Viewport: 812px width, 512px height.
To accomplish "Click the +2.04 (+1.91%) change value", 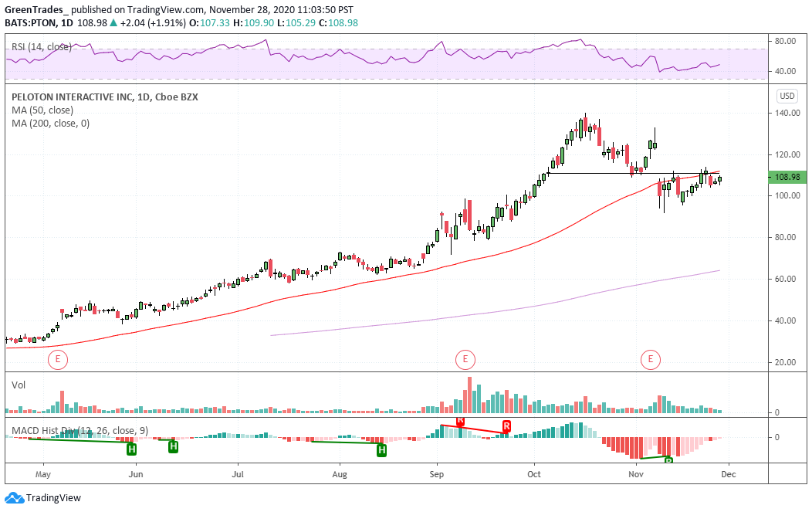I will click(x=153, y=23).
